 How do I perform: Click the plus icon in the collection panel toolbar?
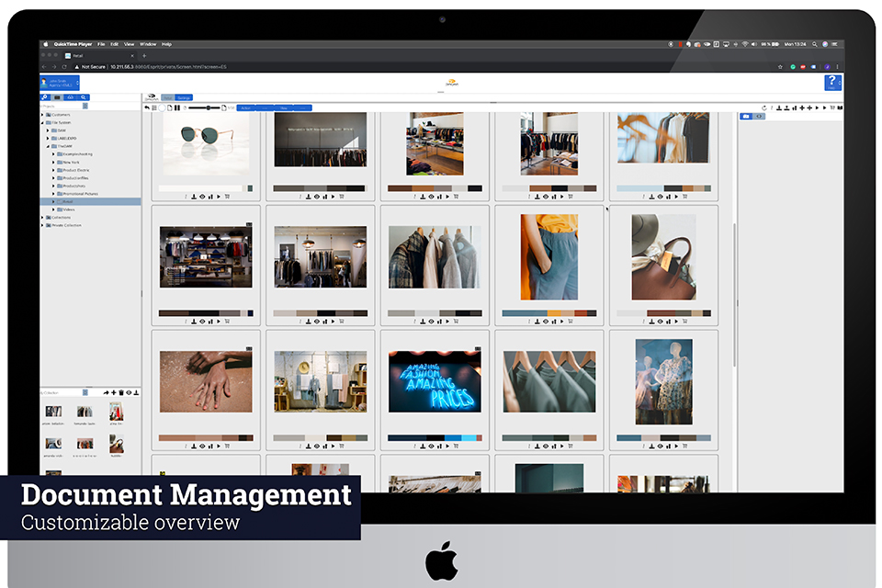pyautogui.click(x=114, y=392)
